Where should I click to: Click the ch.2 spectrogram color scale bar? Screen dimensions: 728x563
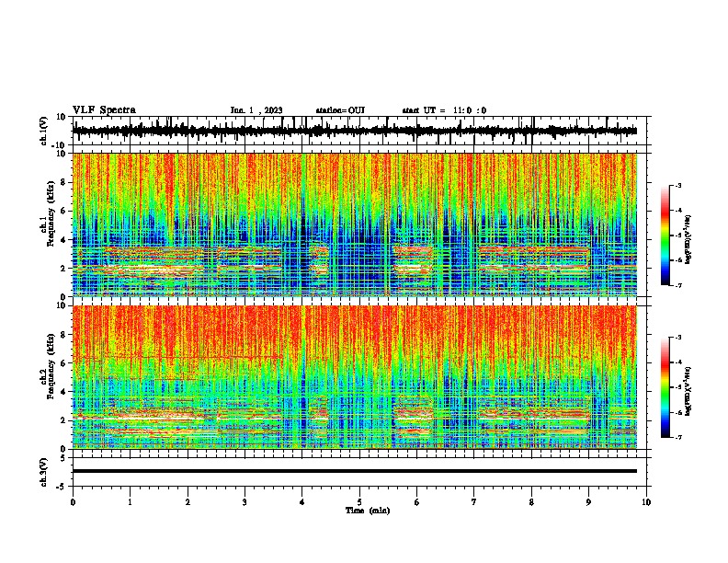pos(665,387)
